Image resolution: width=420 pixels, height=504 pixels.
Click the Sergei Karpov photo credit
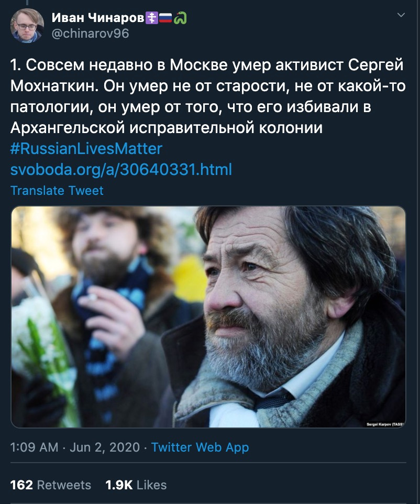[x=385, y=424]
